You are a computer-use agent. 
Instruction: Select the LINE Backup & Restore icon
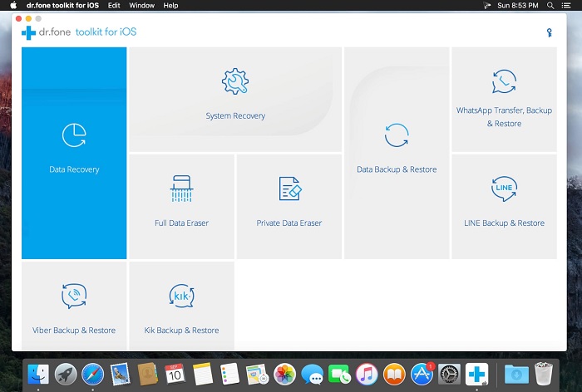point(504,189)
